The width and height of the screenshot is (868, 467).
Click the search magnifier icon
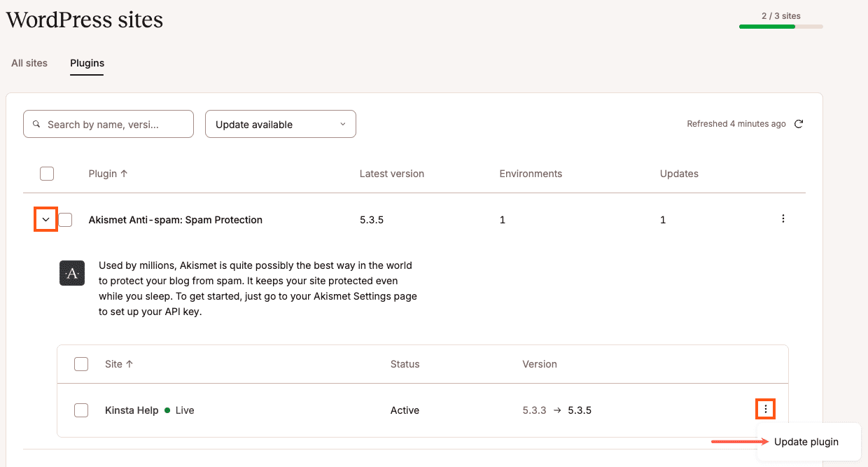36,125
